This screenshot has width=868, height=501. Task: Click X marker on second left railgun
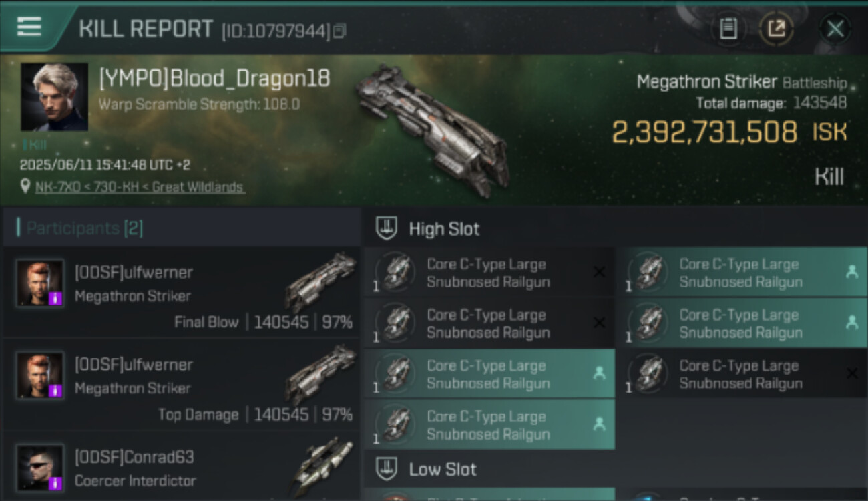(x=599, y=323)
